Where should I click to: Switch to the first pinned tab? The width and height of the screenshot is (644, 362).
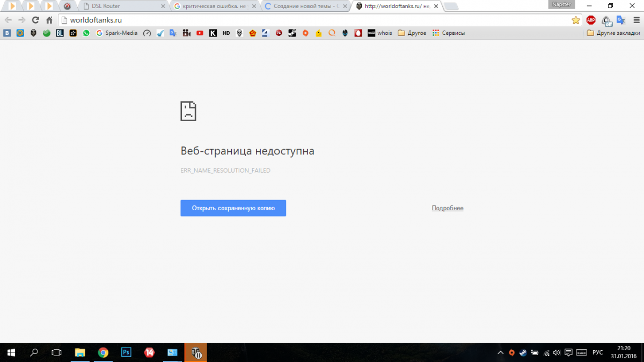[12, 6]
